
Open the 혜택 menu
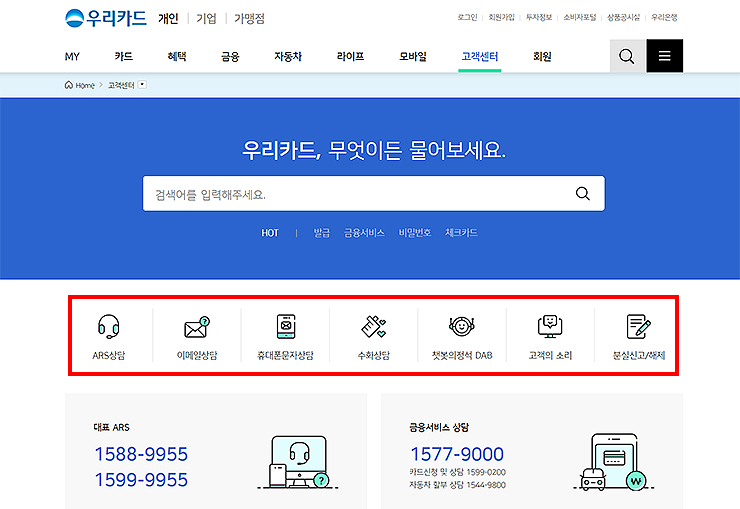pos(177,57)
